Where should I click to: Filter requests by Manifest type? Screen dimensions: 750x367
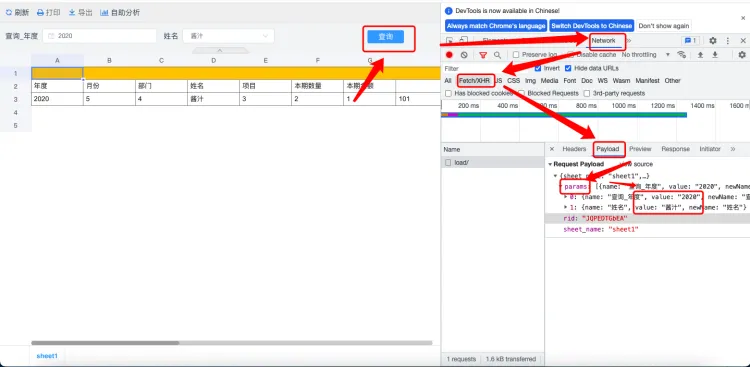pos(648,81)
